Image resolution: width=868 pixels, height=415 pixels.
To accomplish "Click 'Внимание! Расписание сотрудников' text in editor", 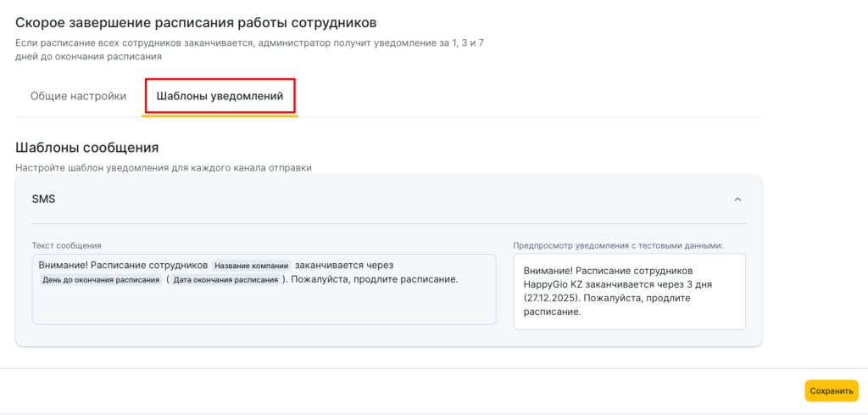I will (123, 266).
